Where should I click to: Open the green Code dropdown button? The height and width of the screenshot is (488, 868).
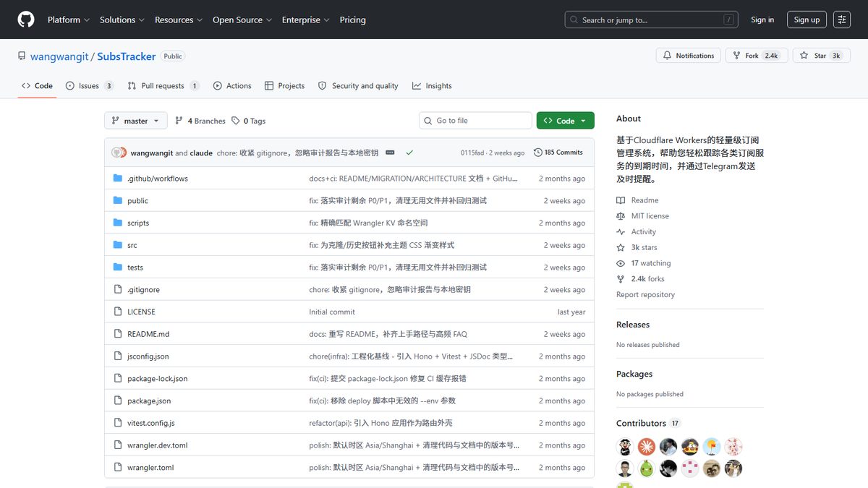(x=566, y=121)
